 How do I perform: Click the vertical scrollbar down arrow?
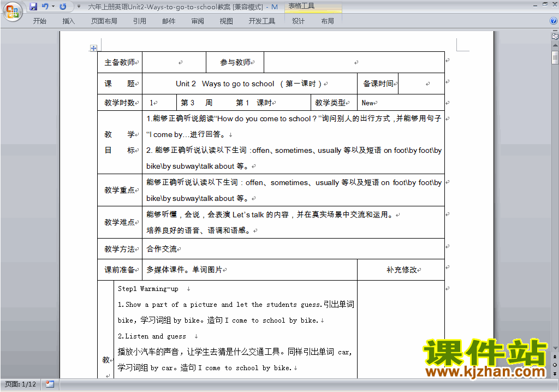coord(555,348)
